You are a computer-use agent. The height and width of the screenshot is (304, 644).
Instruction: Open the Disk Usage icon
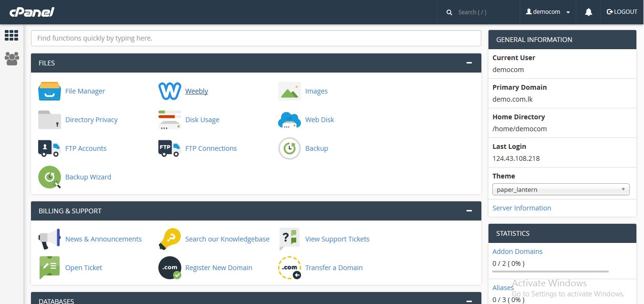(169, 120)
